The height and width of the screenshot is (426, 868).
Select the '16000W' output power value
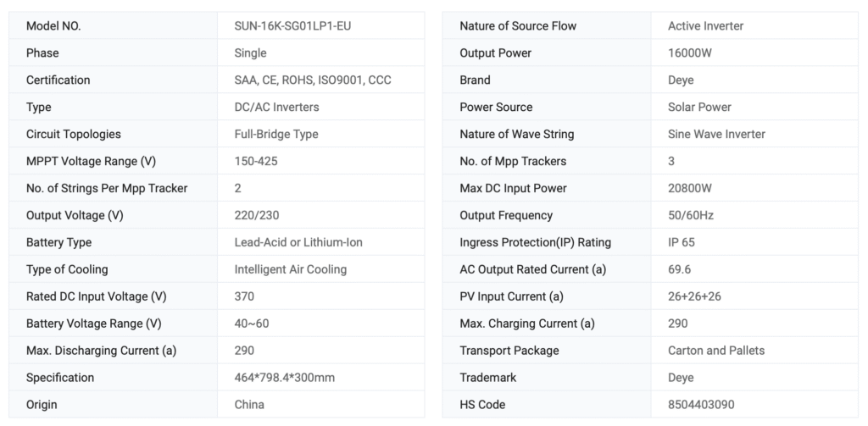691,53
